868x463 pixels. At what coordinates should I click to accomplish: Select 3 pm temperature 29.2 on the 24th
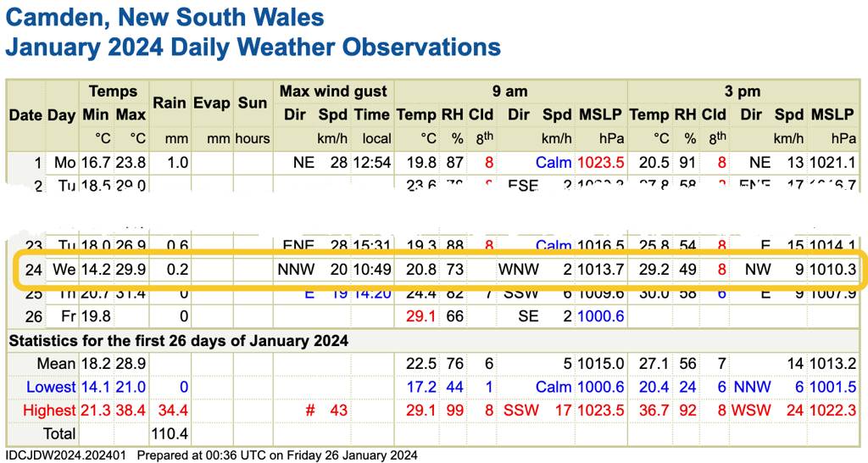[x=654, y=270]
